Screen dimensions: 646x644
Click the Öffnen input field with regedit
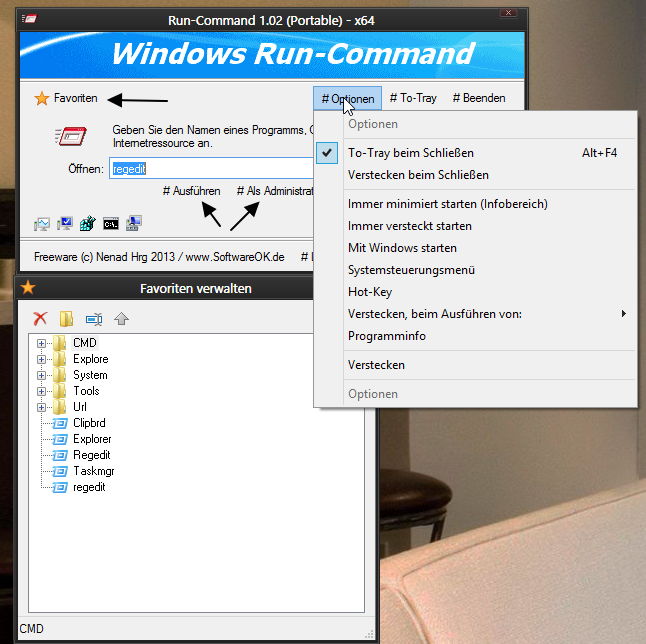(x=211, y=169)
